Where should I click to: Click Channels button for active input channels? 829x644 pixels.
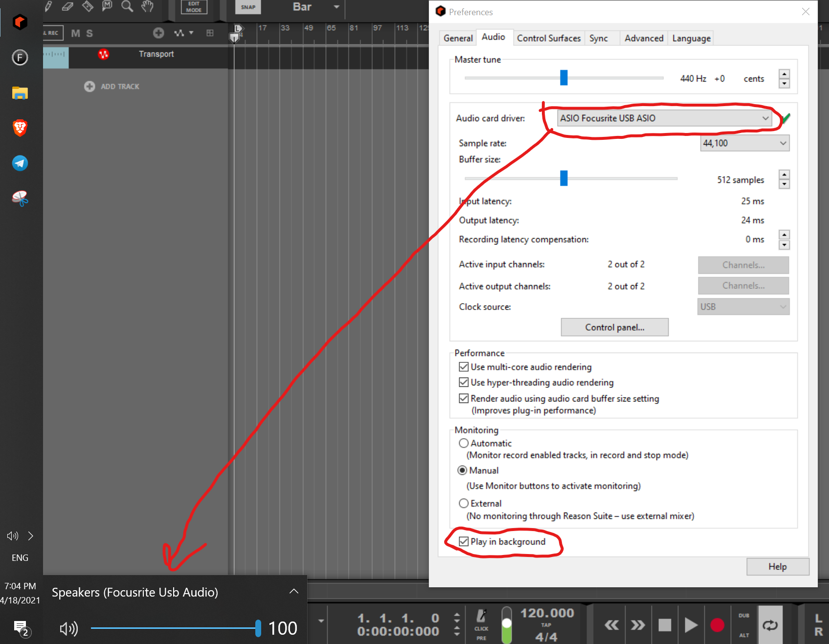[743, 265]
